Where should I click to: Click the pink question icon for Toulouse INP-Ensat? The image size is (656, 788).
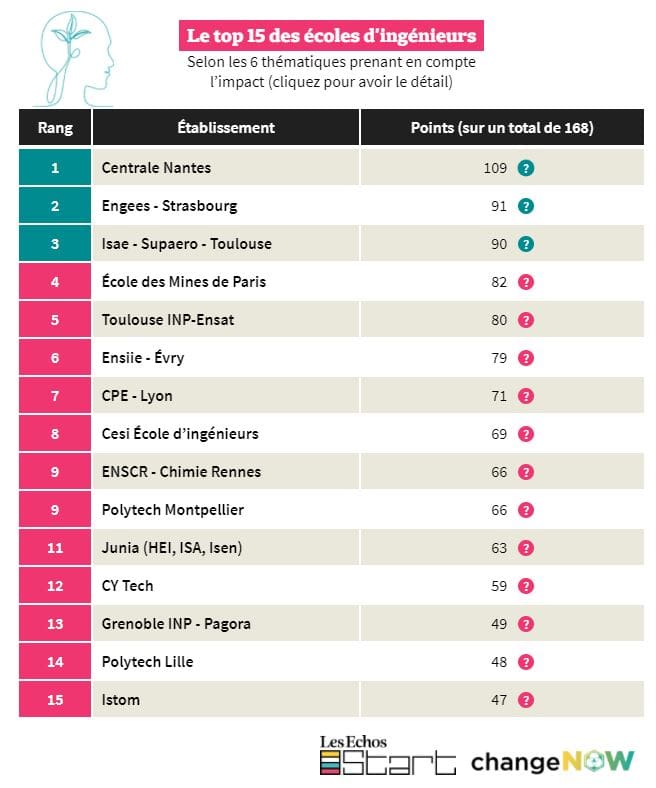pos(526,320)
